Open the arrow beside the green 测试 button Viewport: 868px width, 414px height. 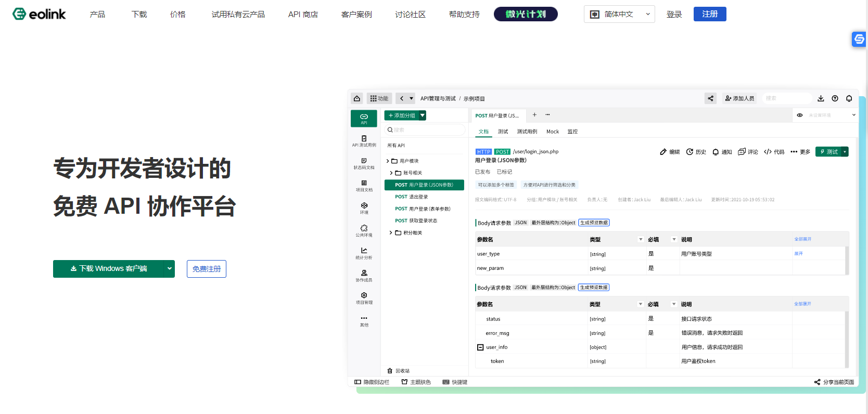tap(845, 152)
